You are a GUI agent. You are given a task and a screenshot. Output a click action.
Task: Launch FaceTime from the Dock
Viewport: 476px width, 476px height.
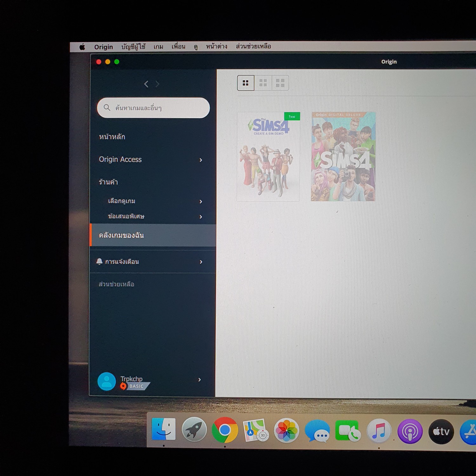348,431
